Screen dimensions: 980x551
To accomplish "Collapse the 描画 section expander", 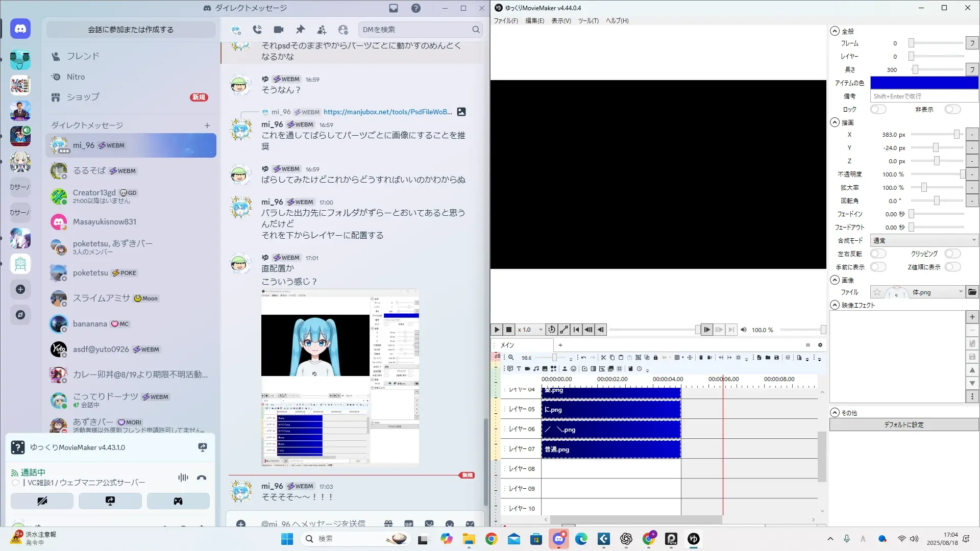I will (835, 122).
